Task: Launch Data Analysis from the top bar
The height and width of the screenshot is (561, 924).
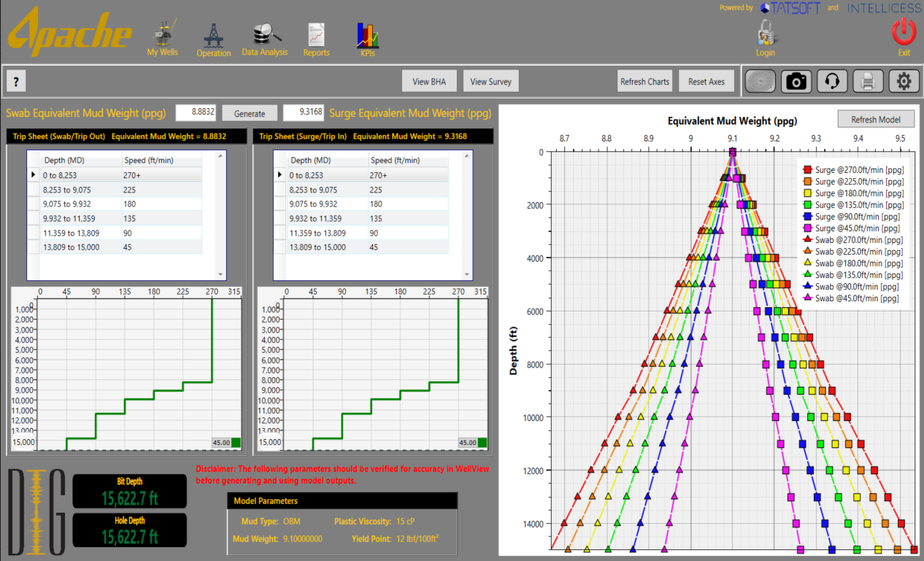Action: tap(264, 36)
